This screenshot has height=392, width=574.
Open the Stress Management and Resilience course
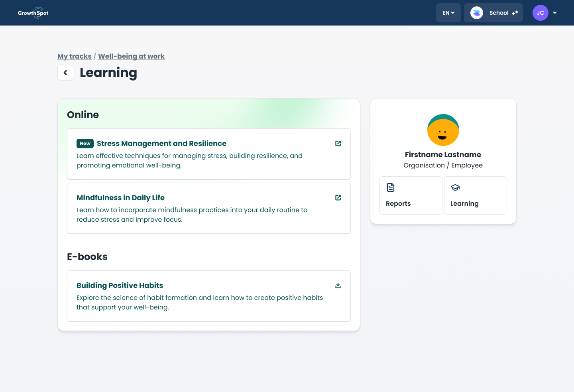[161, 143]
